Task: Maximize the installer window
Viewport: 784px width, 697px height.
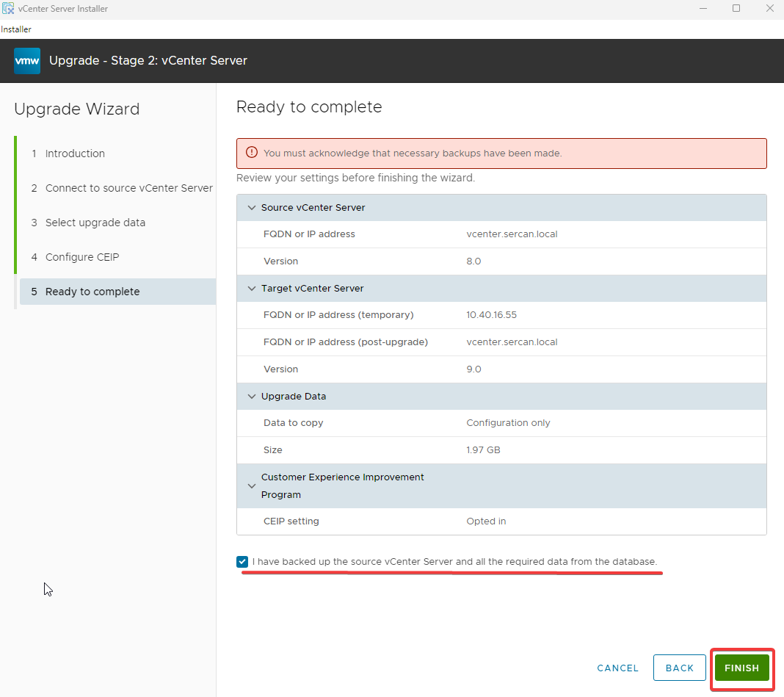Action: (x=736, y=9)
